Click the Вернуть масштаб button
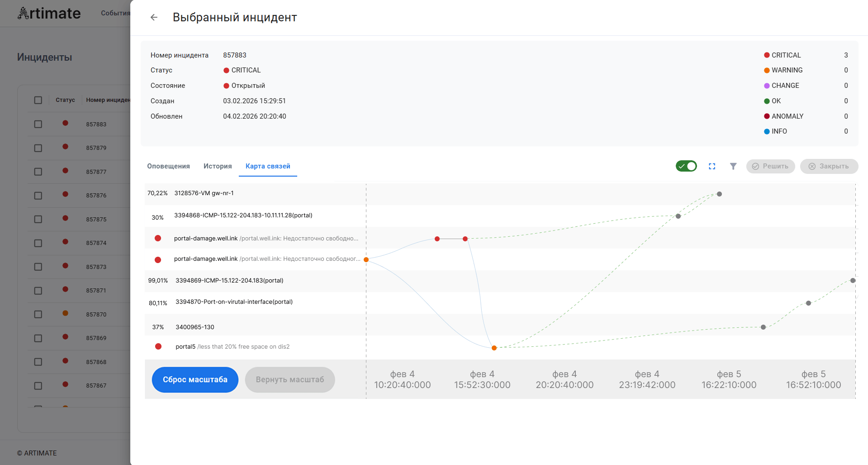Viewport: 868px width, 465px height. coord(289,379)
